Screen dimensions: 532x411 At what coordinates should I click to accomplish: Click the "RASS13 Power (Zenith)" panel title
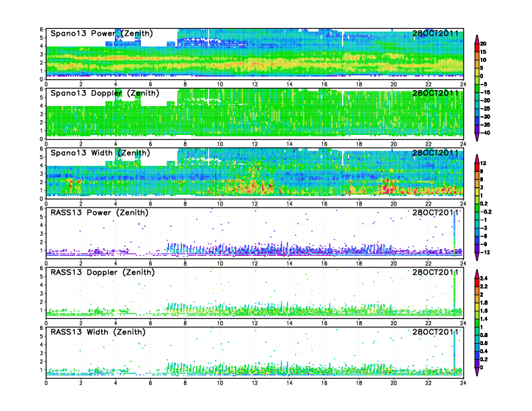pos(99,213)
